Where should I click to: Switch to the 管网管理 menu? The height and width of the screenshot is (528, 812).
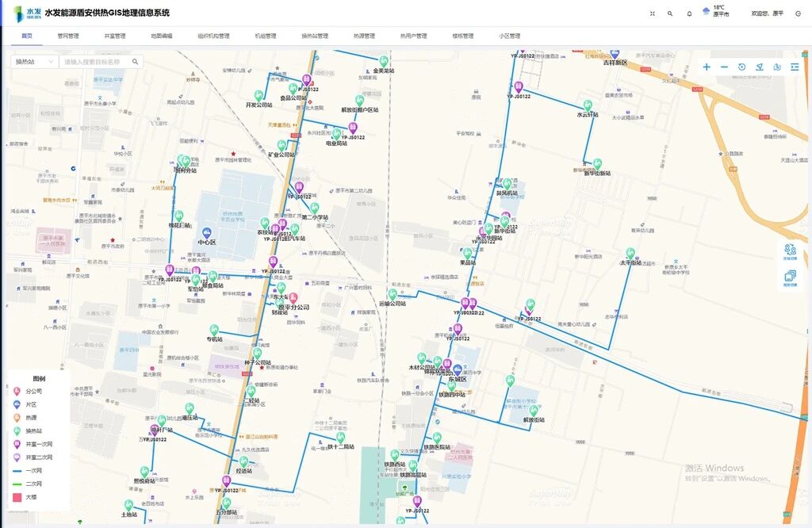[x=68, y=36]
